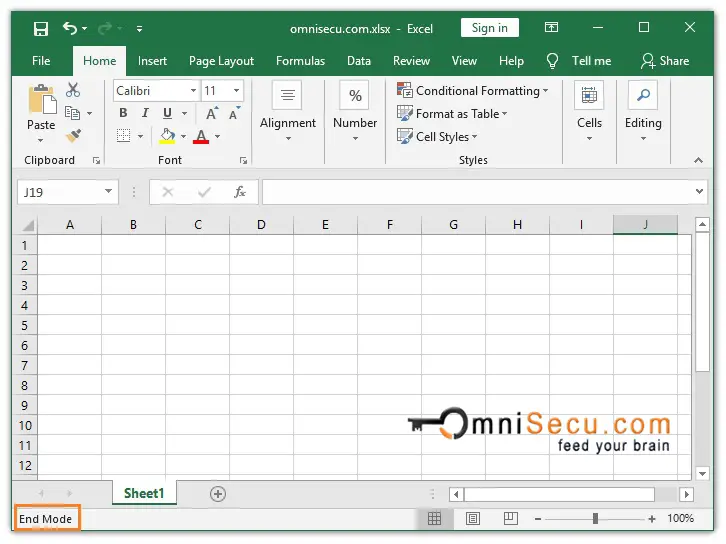Switch to Normal view icon
The width and height of the screenshot is (726, 544).
[434, 519]
